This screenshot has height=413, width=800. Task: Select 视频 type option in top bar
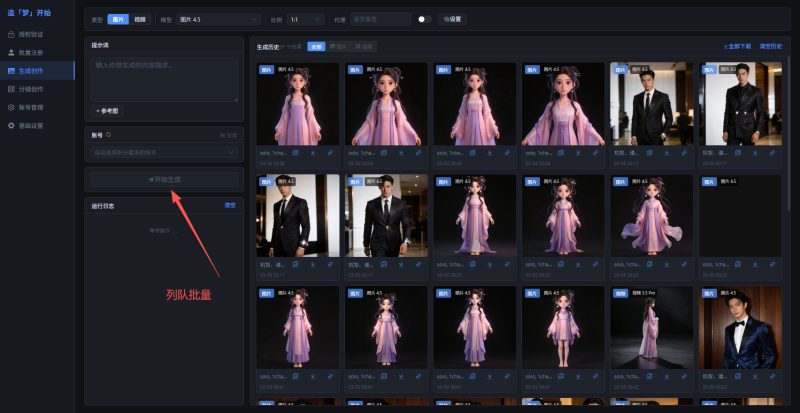(140, 19)
